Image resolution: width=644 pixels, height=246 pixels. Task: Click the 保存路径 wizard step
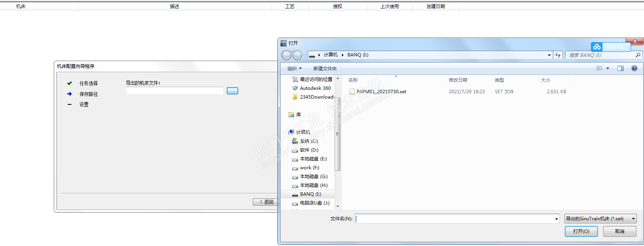(88, 94)
